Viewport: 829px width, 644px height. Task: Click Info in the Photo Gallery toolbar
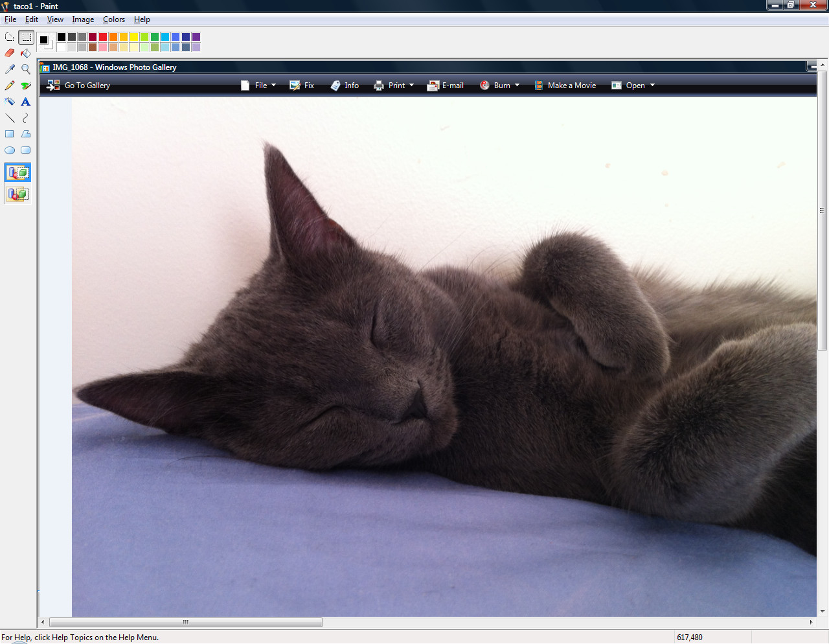tap(345, 86)
